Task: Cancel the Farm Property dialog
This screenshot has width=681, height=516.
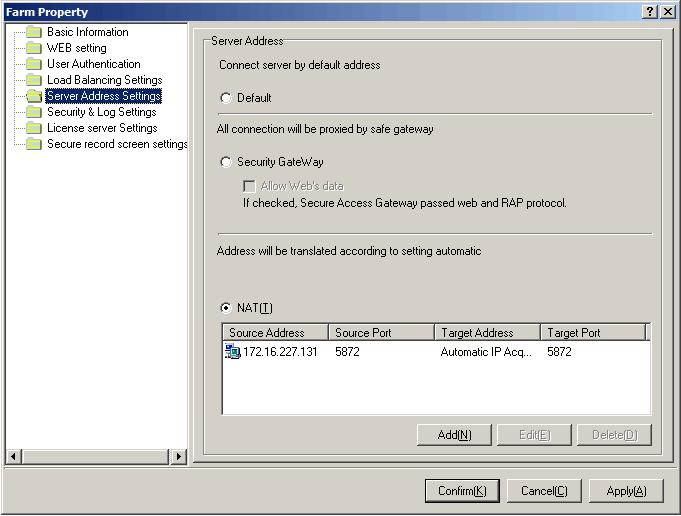Action: 544,491
